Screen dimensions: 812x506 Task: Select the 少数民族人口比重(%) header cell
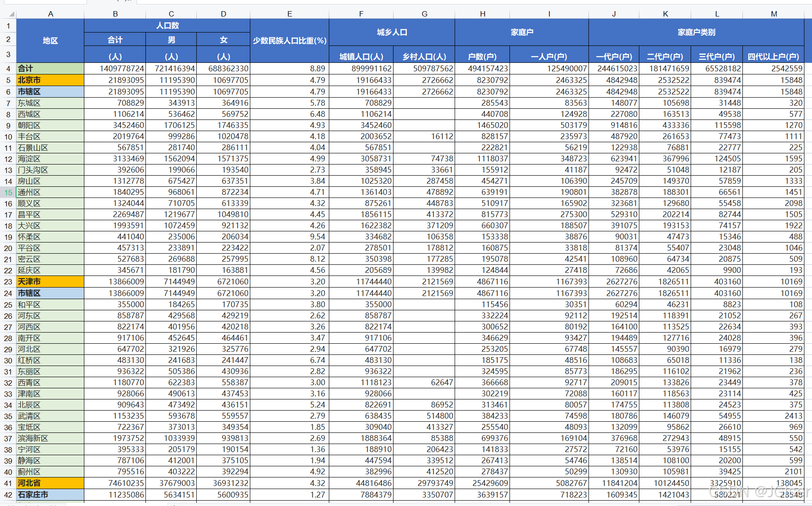(x=290, y=41)
